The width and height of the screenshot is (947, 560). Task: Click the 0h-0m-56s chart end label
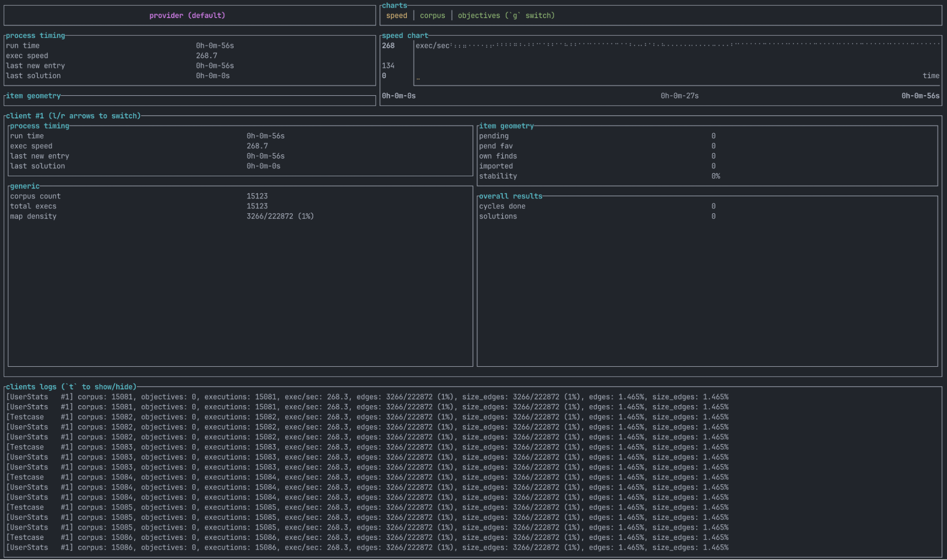(x=920, y=96)
